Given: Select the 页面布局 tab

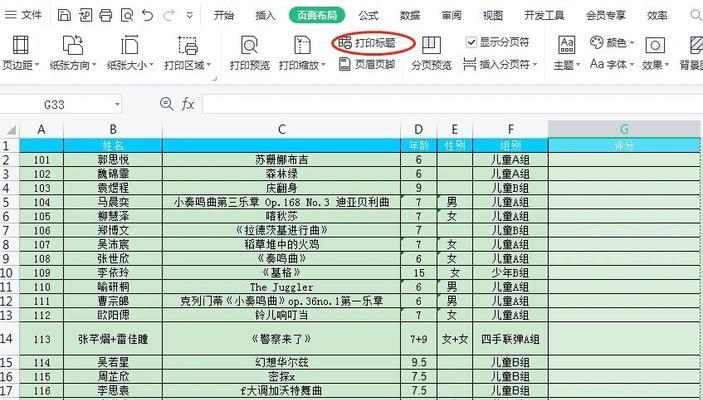Looking at the screenshot, I should coord(317,15).
